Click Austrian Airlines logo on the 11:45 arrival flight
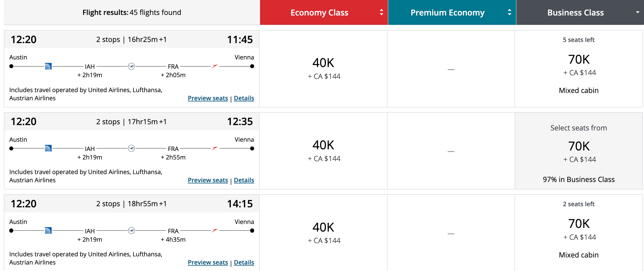 [215, 66]
